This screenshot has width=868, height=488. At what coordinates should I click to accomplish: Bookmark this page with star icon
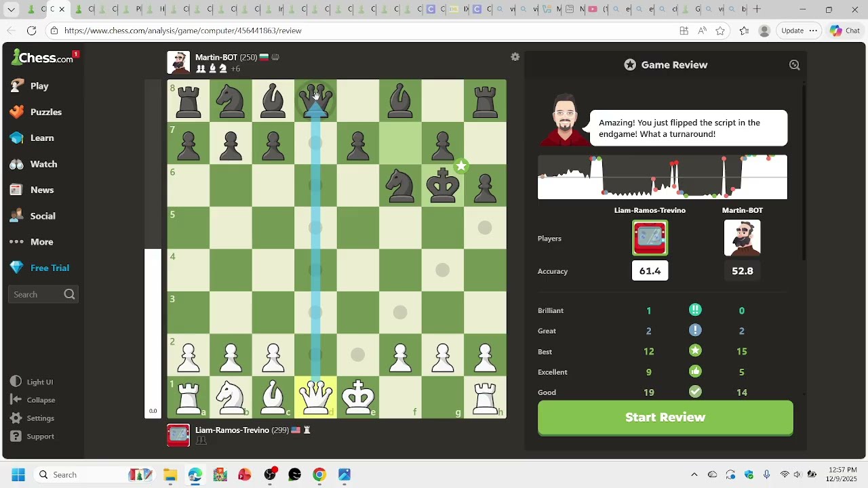coord(720,30)
